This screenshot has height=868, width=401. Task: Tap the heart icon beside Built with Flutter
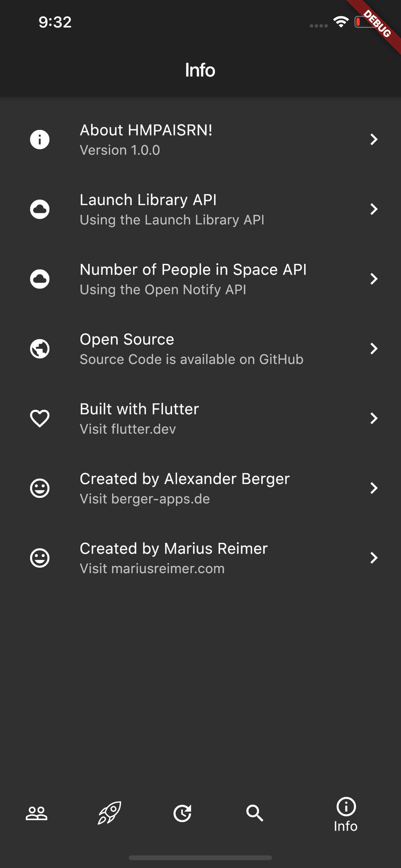point(39,418)
